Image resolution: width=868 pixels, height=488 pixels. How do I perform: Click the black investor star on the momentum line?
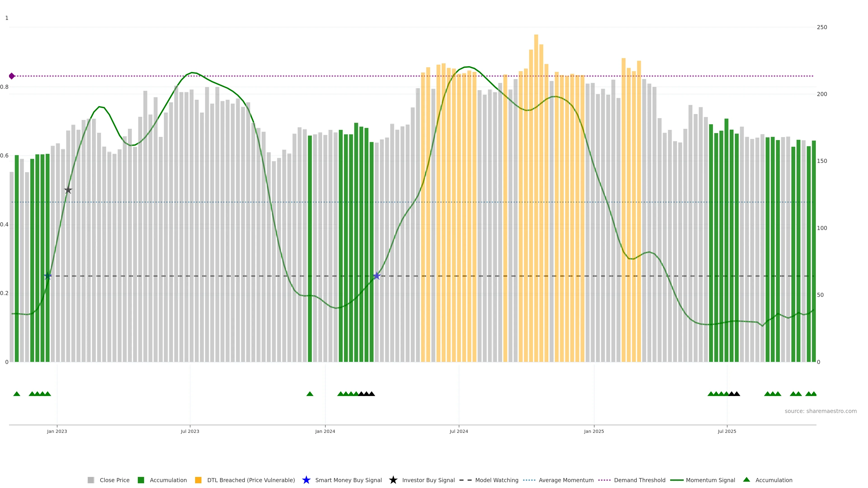point(68,190)
